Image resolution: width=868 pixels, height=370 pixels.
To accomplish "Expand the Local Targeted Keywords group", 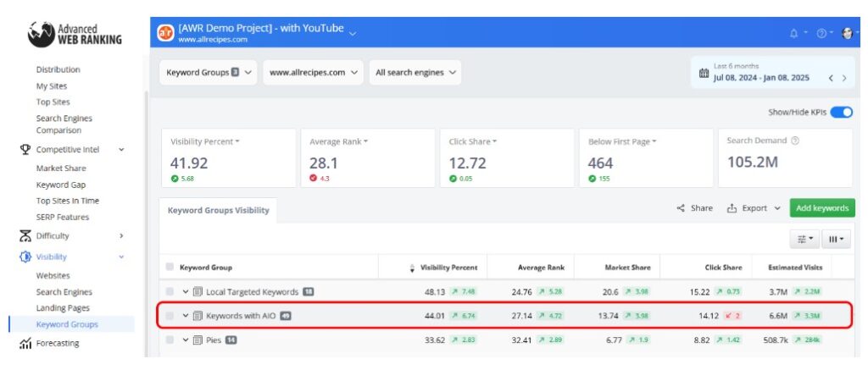I will [186, 291].
